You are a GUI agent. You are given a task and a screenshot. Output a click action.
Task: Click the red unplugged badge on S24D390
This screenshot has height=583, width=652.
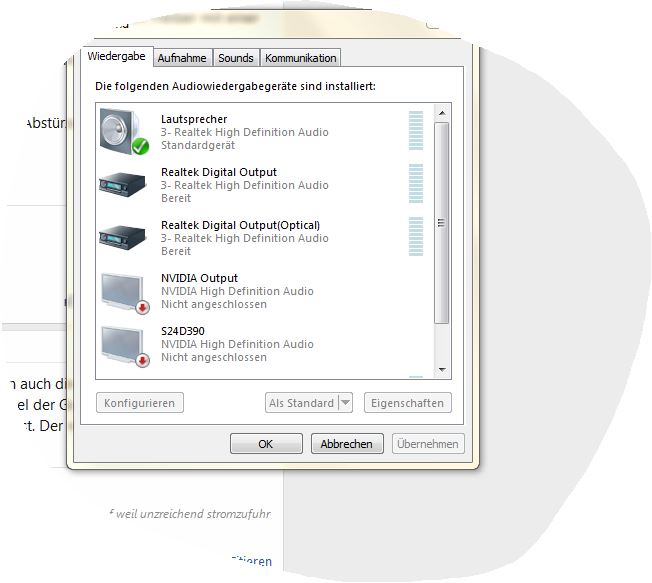(143, 361)
